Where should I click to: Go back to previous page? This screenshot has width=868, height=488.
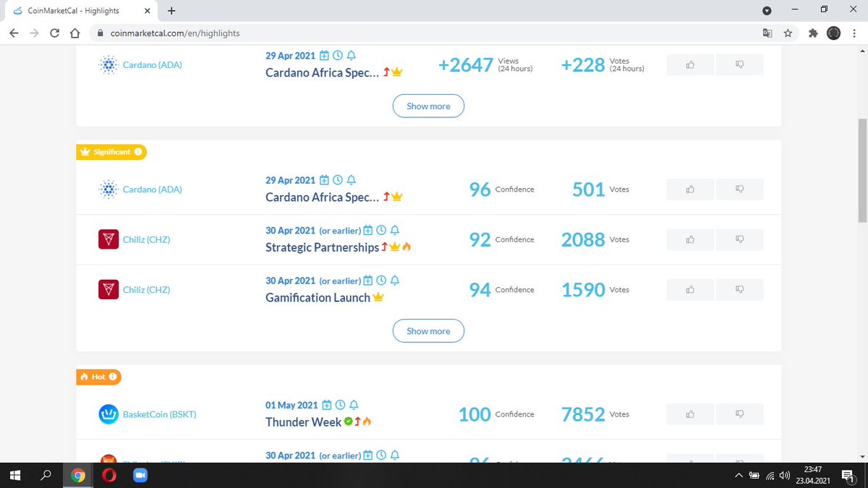point(14,33)
